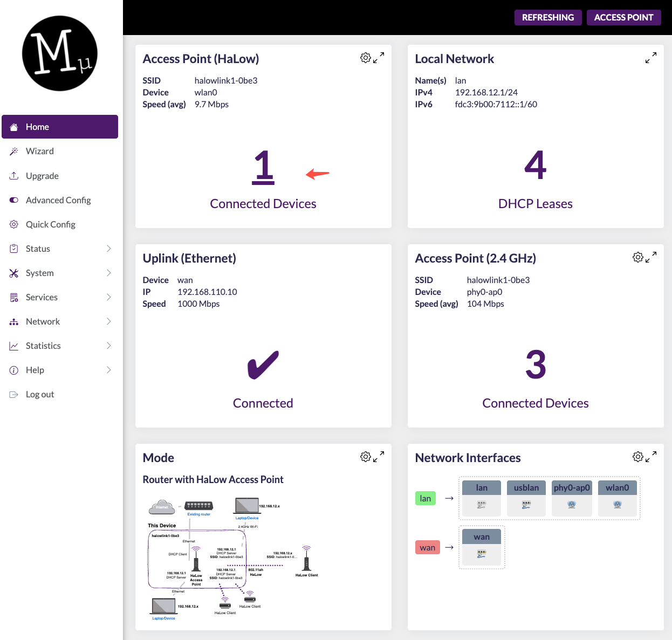
Task: Expand the Network Interfaces card fullscreen
Action: coord(651,457)
